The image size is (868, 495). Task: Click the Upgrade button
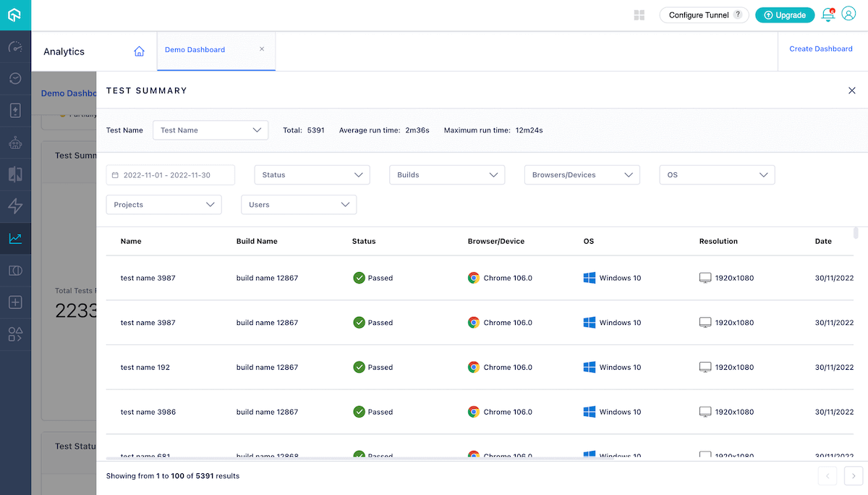[x=785, y=15]
